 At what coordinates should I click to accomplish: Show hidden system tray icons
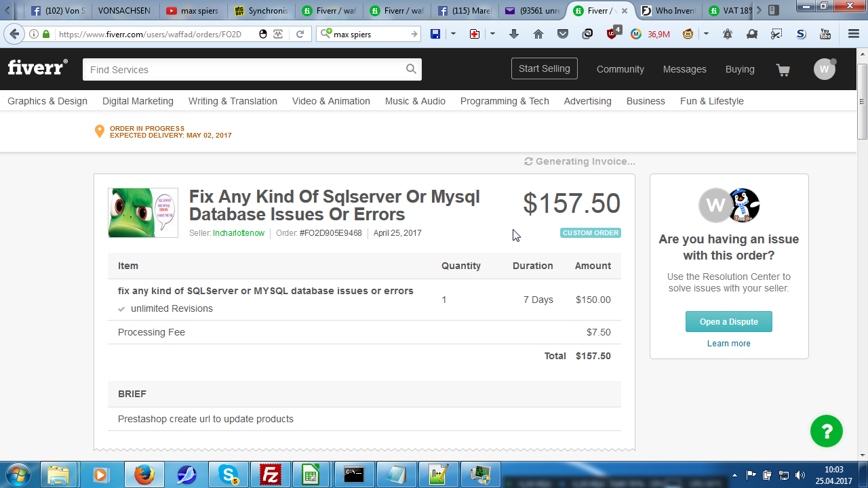coord(734,475)
